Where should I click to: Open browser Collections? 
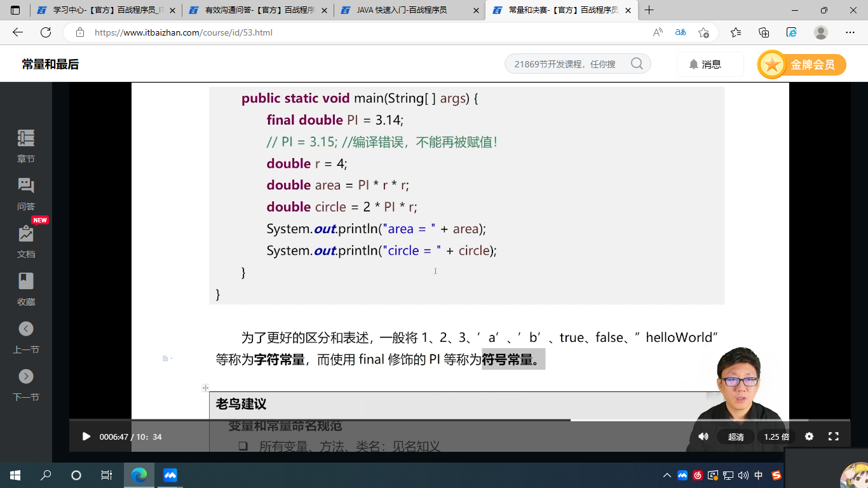click(x=764, y=32)
